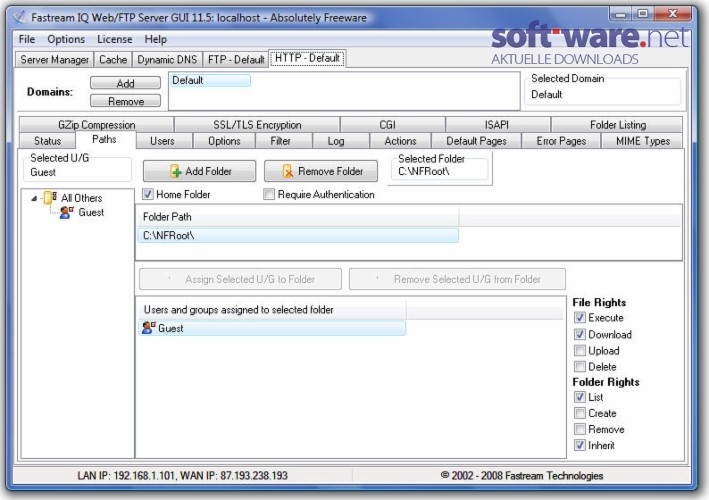Open the File menu
Viewport: 709px width, 500px height.
[27, 39]
